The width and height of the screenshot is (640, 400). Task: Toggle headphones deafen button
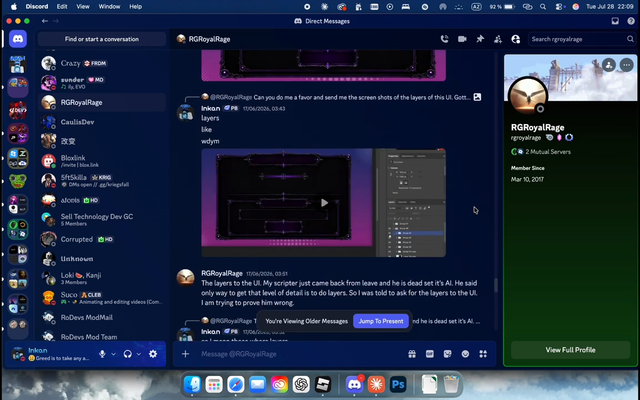pyautogui.click(x=128, y=354)
